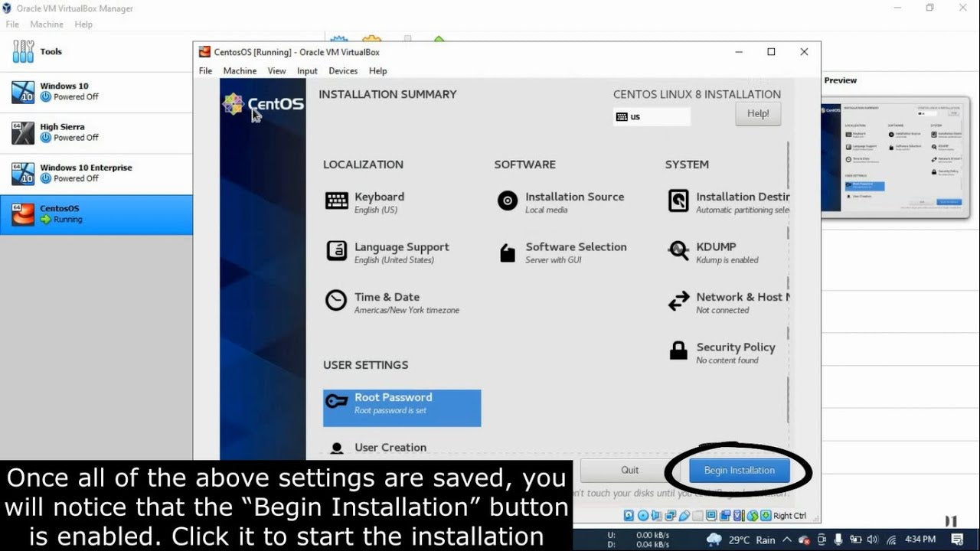The image size is (980, 551).
Task: Open View menu of VM window
Action: pos(276,70)
